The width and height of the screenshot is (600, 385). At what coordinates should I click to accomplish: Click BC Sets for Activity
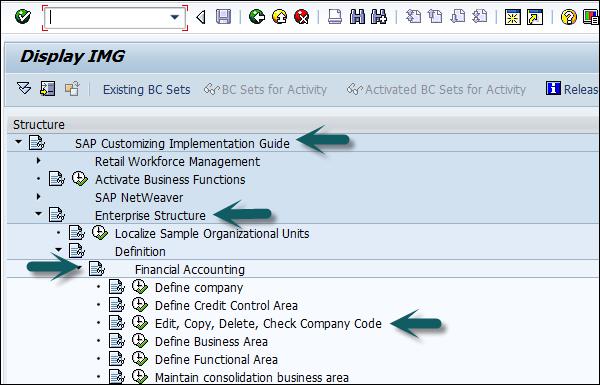click(266, 90)
